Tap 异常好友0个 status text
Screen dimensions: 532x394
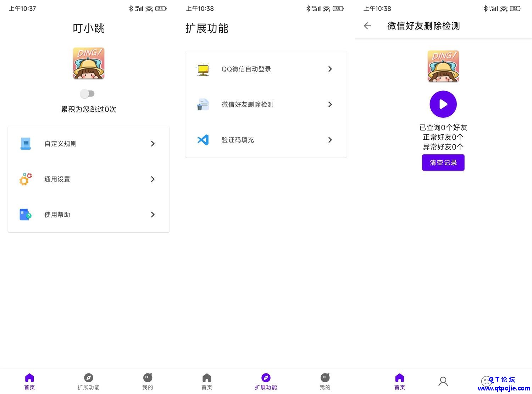pos(443,146)
